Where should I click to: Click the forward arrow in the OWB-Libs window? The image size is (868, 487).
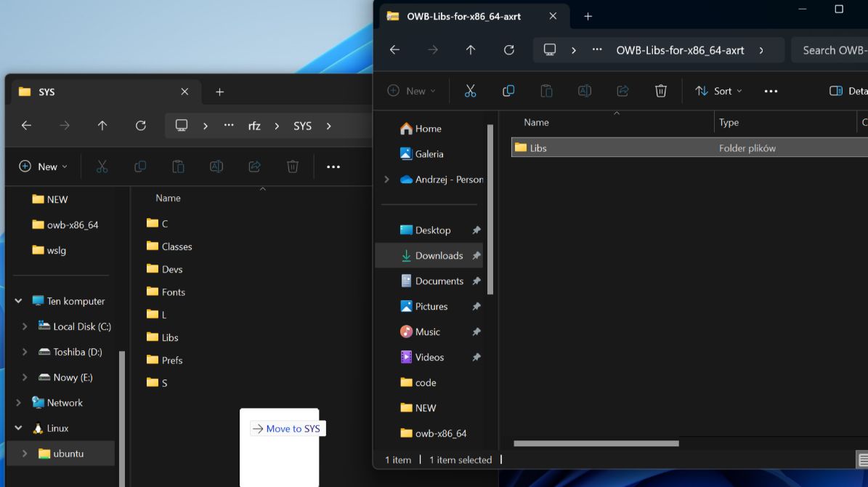point(433,50)
